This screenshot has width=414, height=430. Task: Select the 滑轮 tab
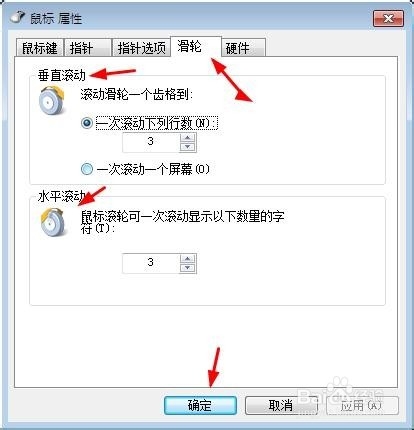click(196, 46)
